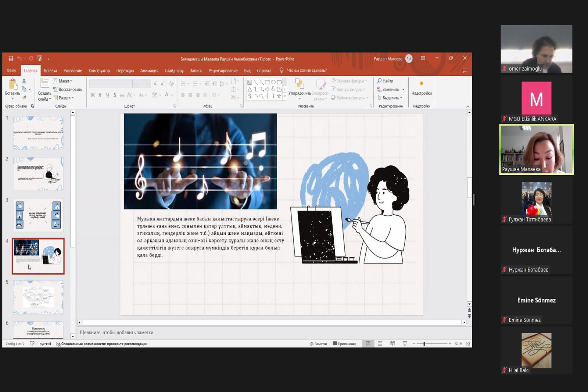Open the Insert (Вставка) ribbon tab
This screenshot has width=588, height=392.
pyautogui.click(x=50, y=71)
